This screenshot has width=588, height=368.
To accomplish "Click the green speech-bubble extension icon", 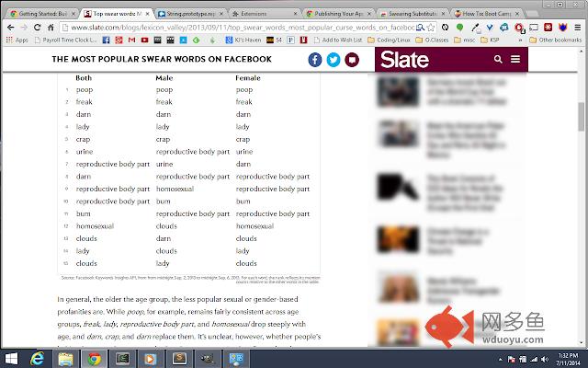I will (x=459, y=28).
